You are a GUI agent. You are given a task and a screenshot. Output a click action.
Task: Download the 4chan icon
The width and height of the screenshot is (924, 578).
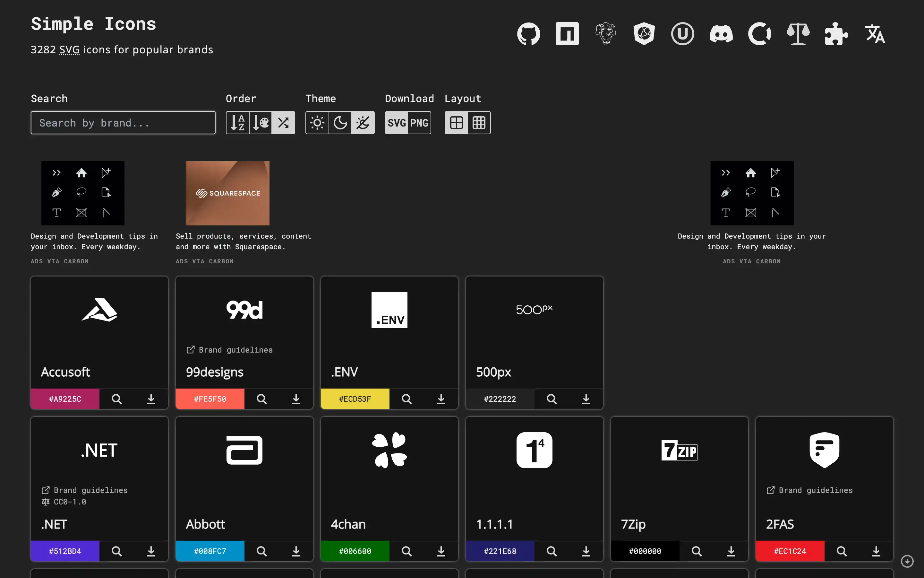click(441, 551)
